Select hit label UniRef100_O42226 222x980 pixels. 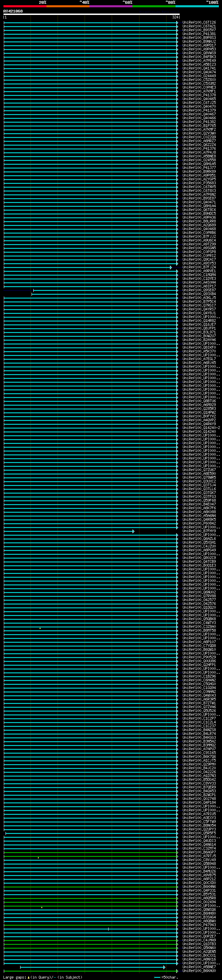[199, 772]
